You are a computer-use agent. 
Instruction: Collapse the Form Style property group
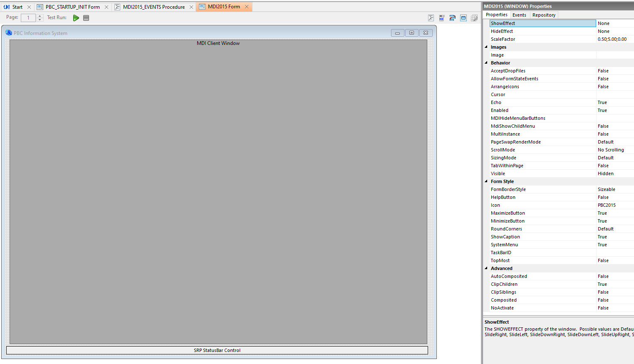[486, 181]
